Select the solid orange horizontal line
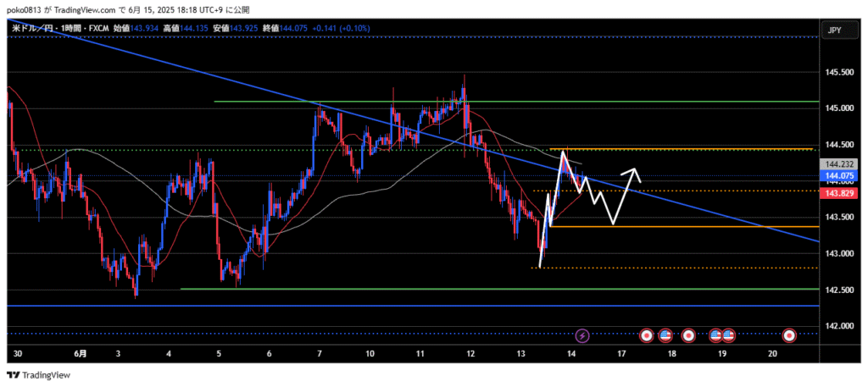 point(678,227)
